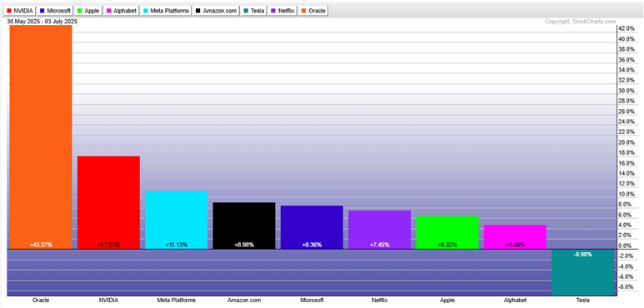Toggle the Tesla legend button

[x=254, y=11]
